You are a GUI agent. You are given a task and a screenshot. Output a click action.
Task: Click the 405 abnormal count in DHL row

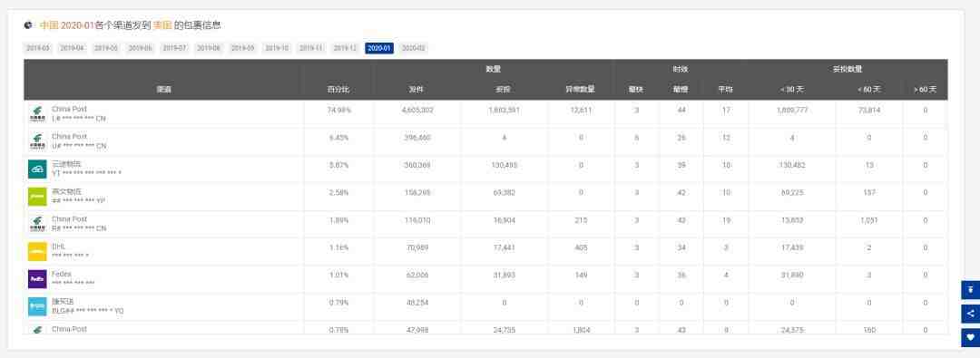pyautogui.click(x=581, y=247)
